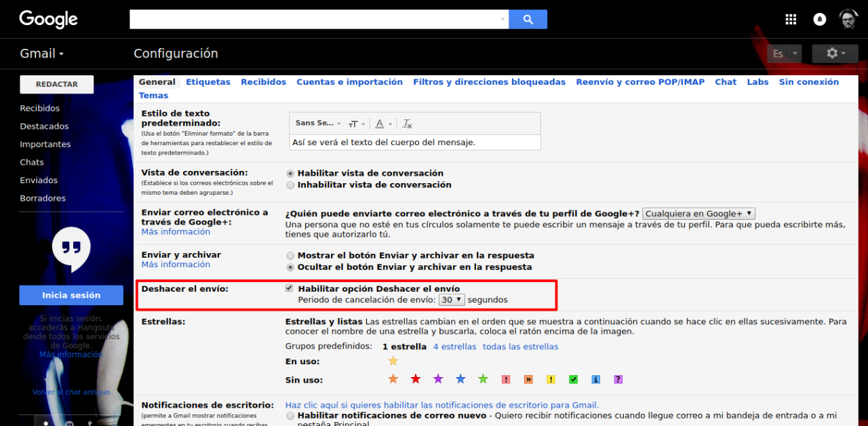Viewport: 868px width, 426px height.
Task: Open the Google notifications bell
Action: 820,19
